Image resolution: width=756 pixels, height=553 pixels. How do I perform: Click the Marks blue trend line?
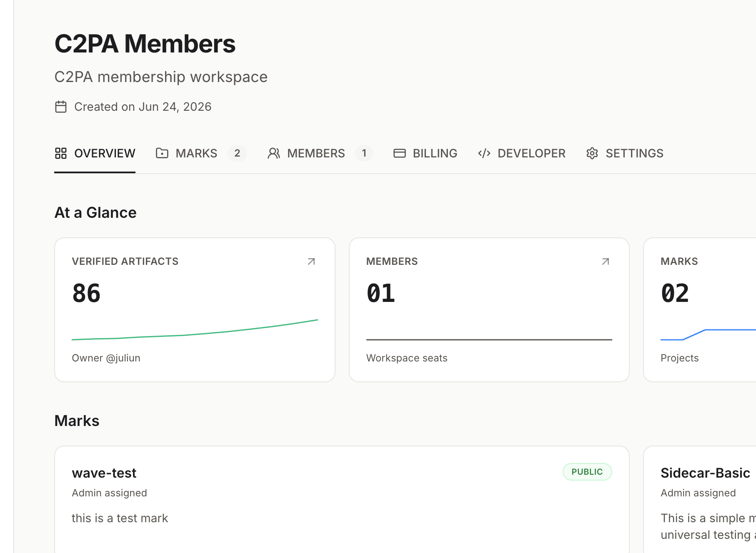pyautogui.click(x=708, y=335)
